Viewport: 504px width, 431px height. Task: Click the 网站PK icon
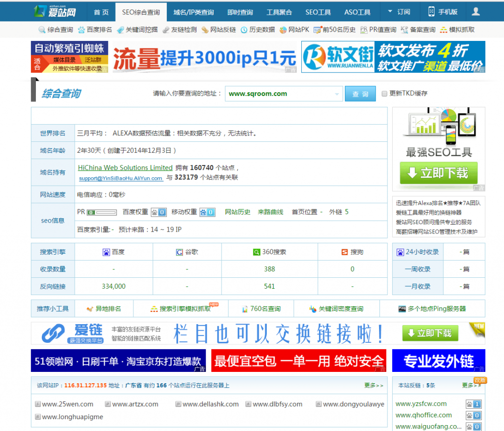(x=283, y=30)
